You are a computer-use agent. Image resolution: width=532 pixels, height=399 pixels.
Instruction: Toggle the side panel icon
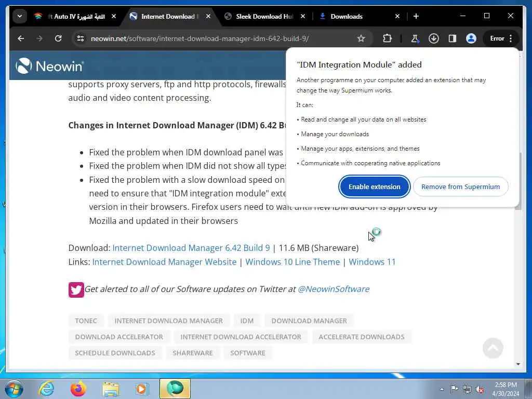pyautogui.click(x=453, y=38)
